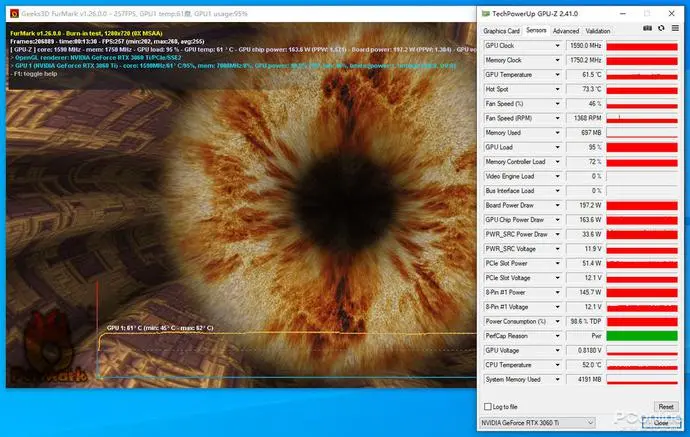Switch to the Graphics Card tab
The width and height of the screenshot is (690, 437).
click(501, 31)
